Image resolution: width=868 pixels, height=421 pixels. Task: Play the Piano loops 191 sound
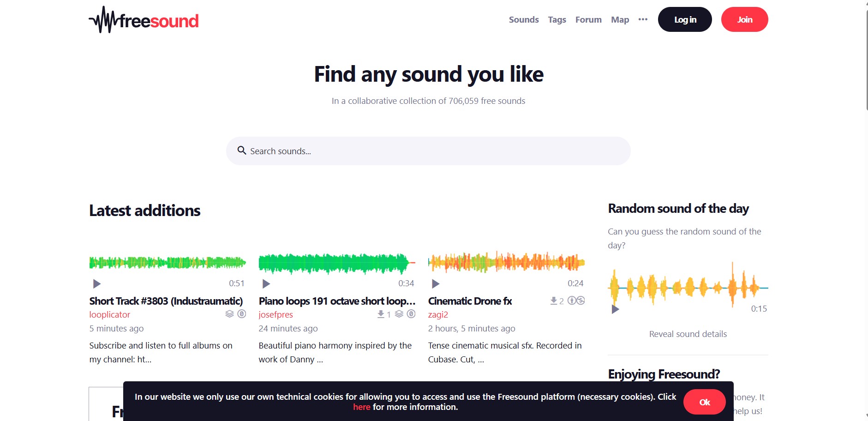pyautogui.click(x=266, y=283)
